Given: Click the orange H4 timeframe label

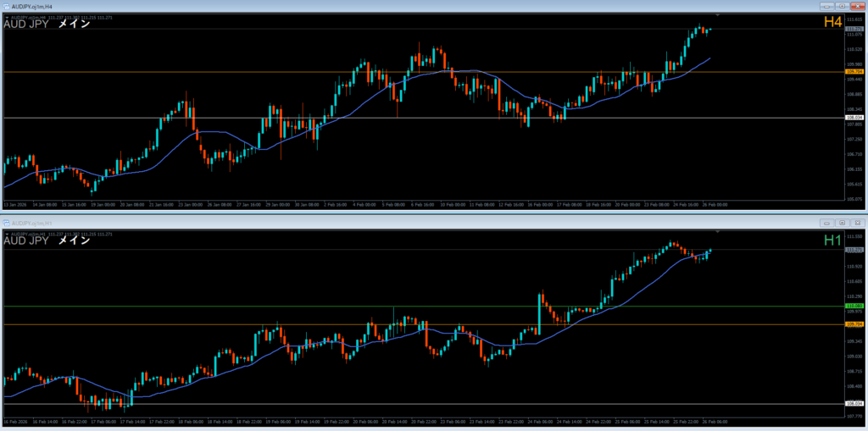Looking at the screenshot, I should (832, 23).
